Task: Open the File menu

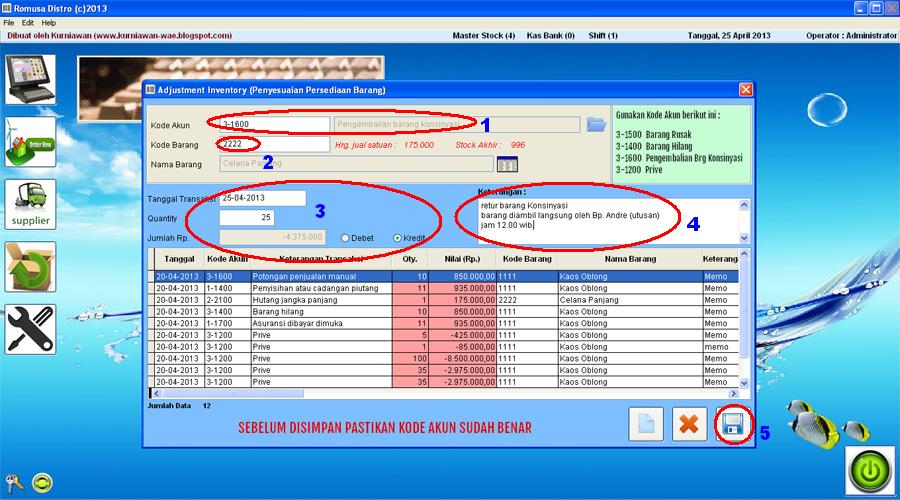Action: coord(9,23)
